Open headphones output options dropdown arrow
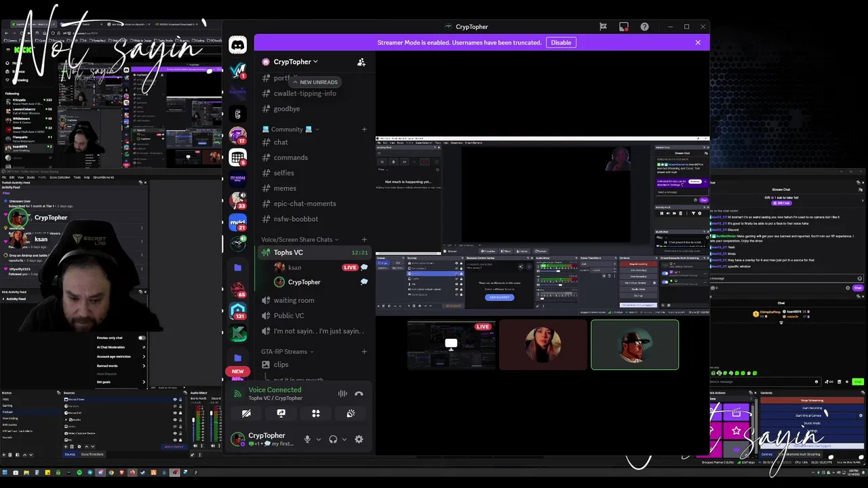868x488 pixels. [x=344, y=439]
